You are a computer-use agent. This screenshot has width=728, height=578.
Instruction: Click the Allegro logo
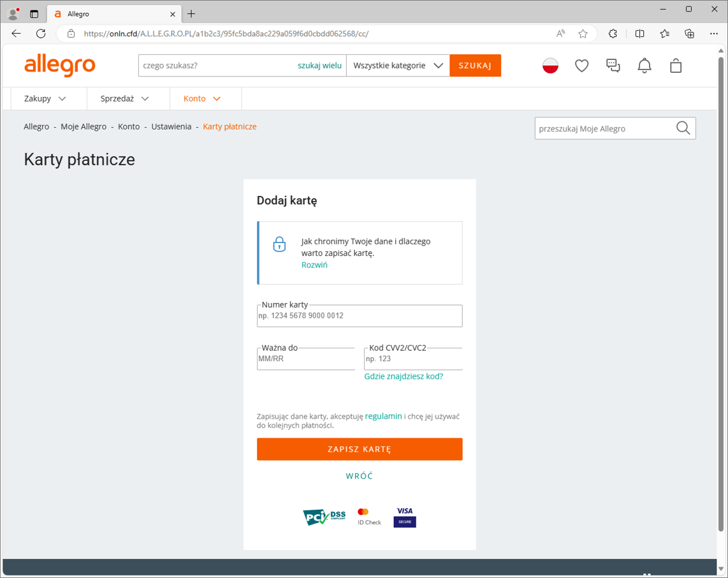coord(59,65)
